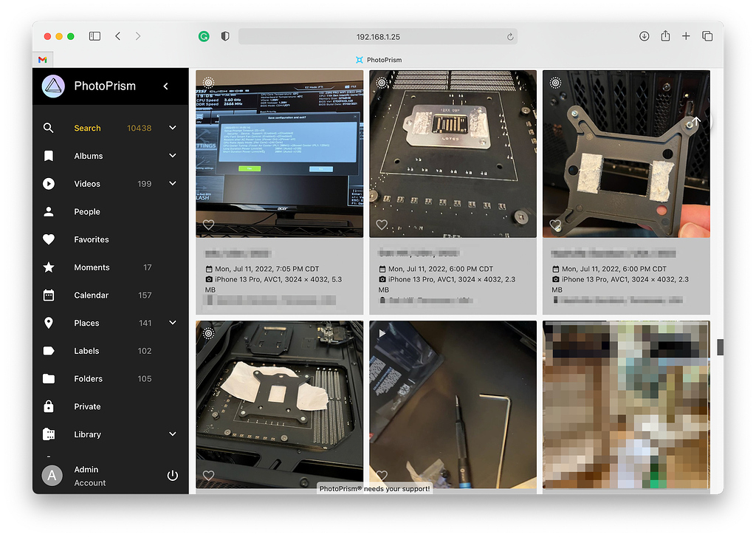
Task: Open the People section
Action: pos(86,211)
